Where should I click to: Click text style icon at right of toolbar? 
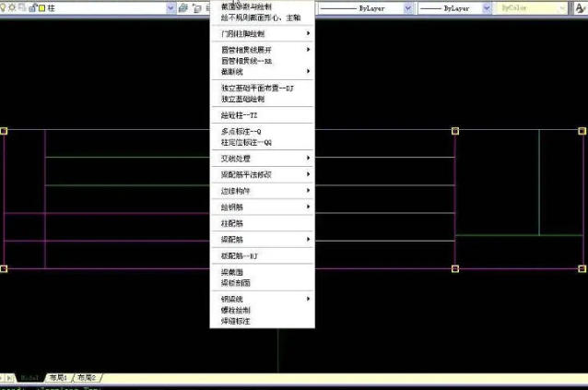(581, 8)
